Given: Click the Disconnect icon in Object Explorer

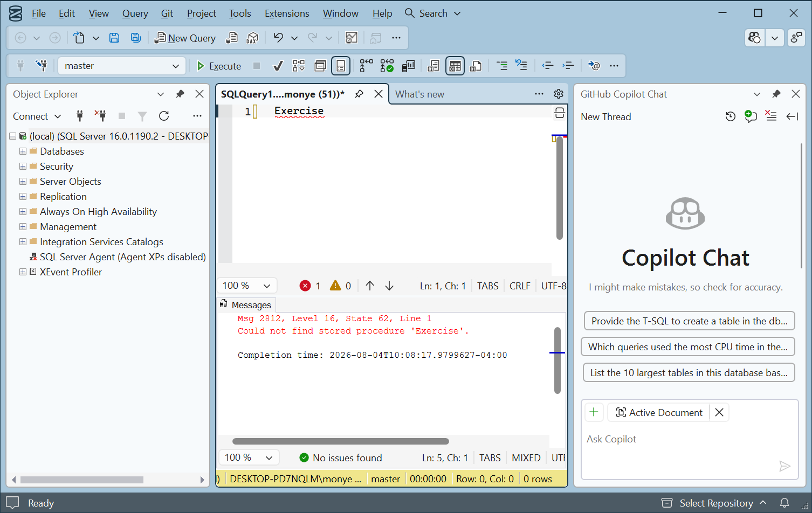Looking at the screenshot, I should pyautogui.click(x=100, y=116).
